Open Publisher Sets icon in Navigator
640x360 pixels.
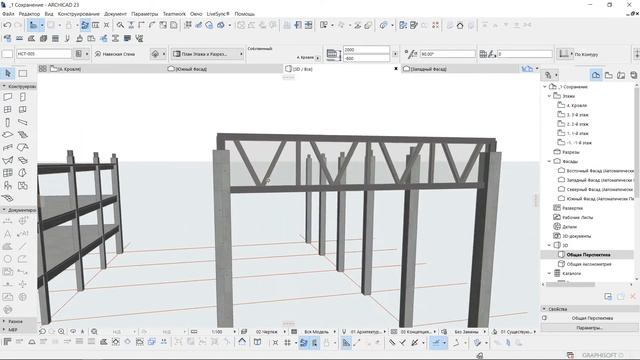[x=633, y=75]
